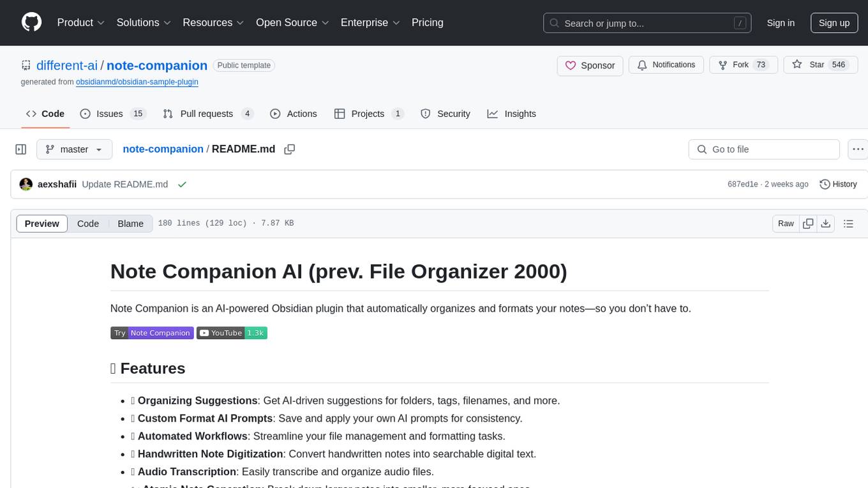868x488 pixels.
Task: Download the raw file icon
Action: pyautogui.click(x=826, y=224)
